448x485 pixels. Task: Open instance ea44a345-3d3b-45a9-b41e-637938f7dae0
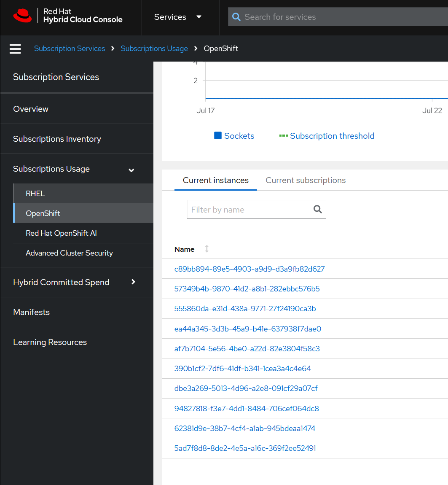pos(248,329)
